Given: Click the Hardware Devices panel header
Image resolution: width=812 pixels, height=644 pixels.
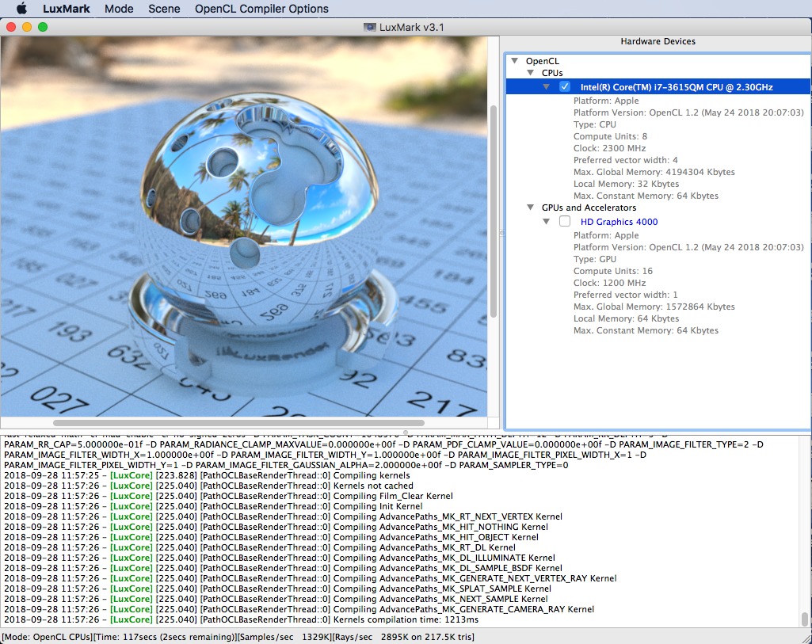Looking at the screenshot, I should click(658, 41).
